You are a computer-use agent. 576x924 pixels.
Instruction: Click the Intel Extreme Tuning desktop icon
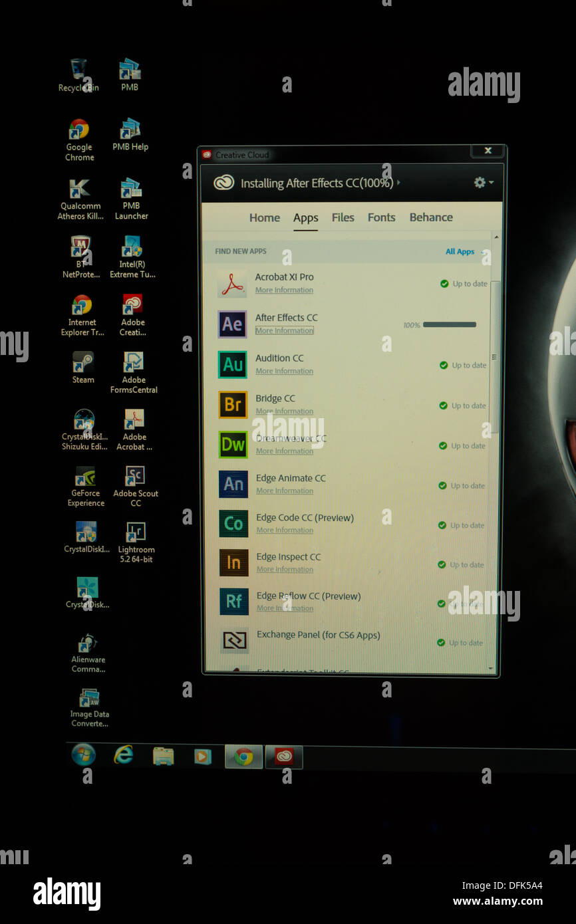[x=132, y=257]
